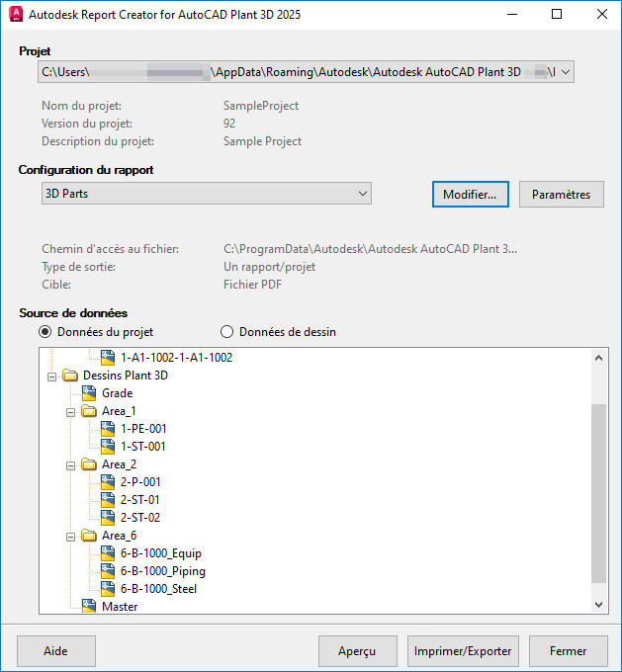Maximize the Report Creator window
The height and width of the screenshot is (672, 622).
(557, 14)
